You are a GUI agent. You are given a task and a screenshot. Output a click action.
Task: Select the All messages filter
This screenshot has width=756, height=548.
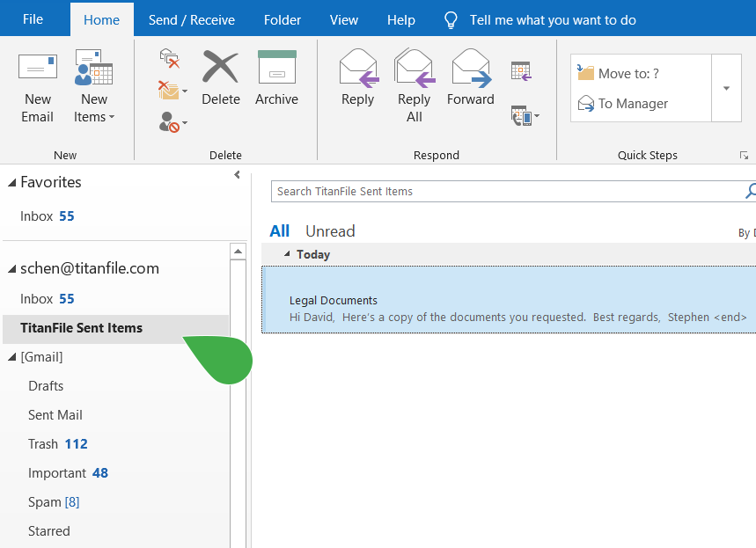point(279,230)
